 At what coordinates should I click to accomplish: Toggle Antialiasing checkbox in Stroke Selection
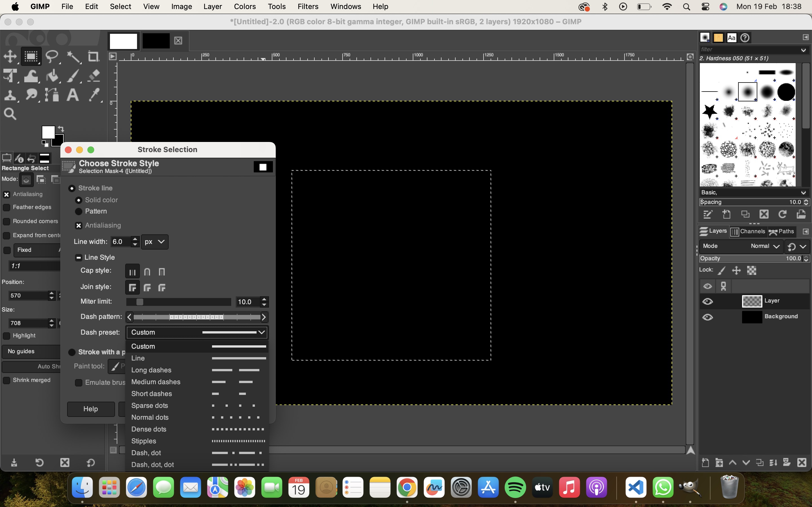78,225
